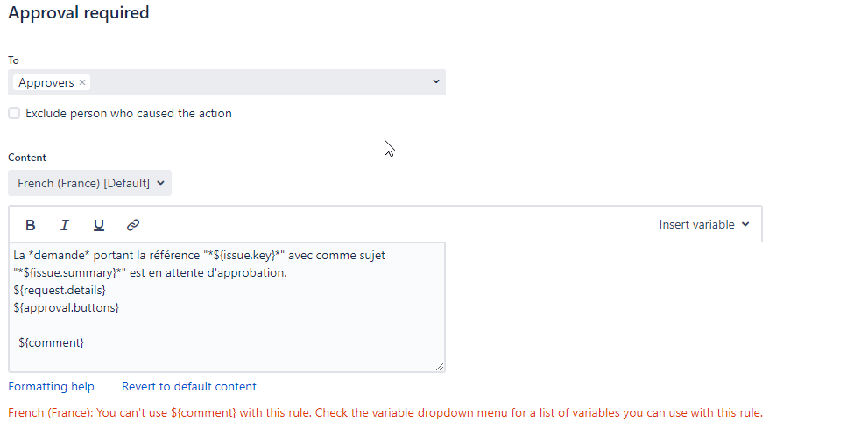
Task: Toggle bold formatting in the editor toolbar
Action: pyautogui.click(x=31, y=225)
